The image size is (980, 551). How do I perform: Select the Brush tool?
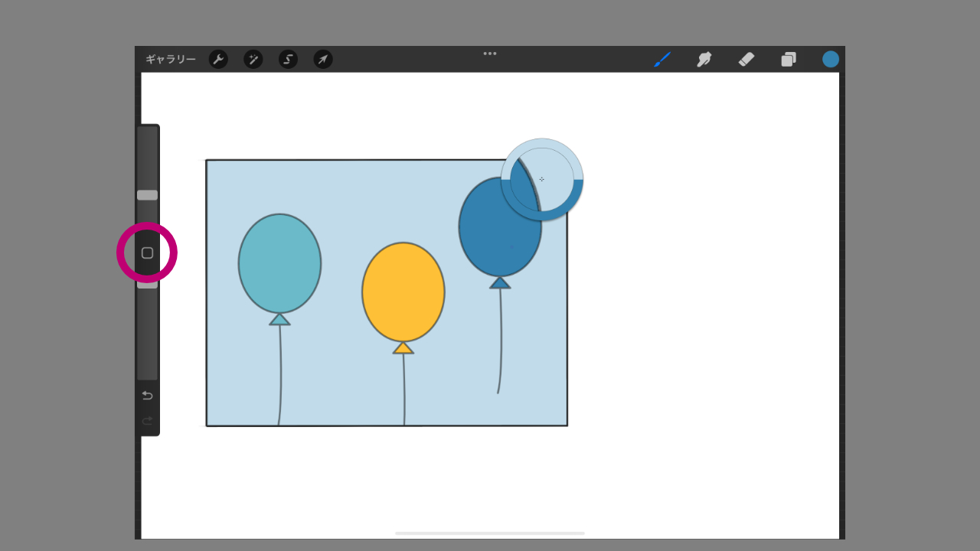tap(662, 59)
